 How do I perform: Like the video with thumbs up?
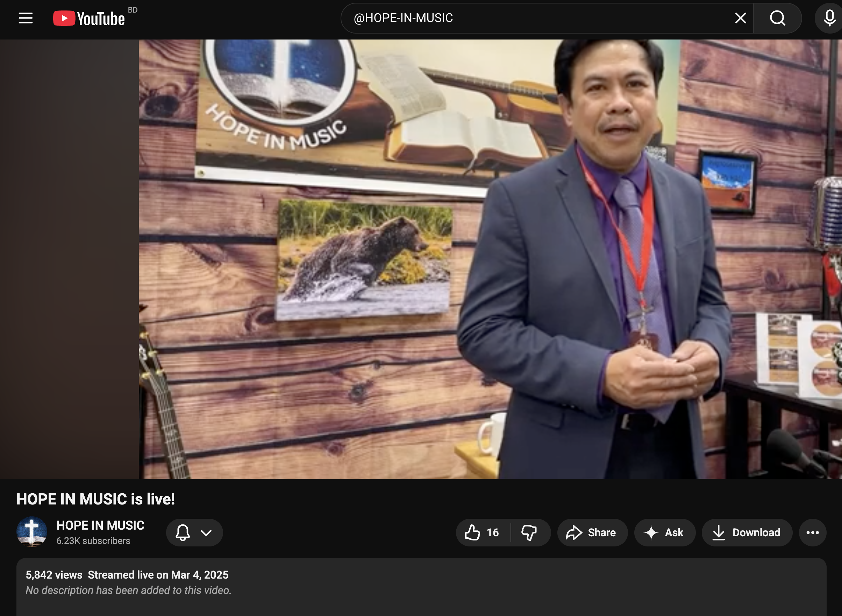click(x=483, y=532)
